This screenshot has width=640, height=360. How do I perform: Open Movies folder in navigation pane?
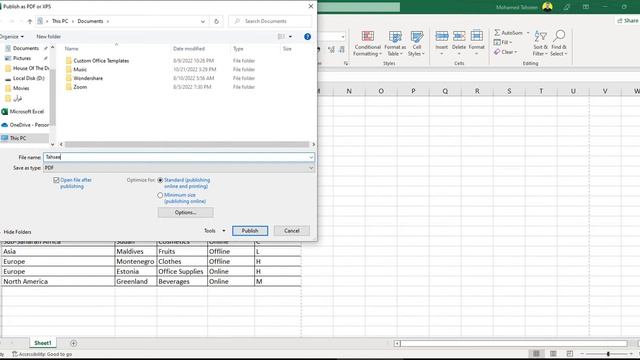click(x=21, y=88)
